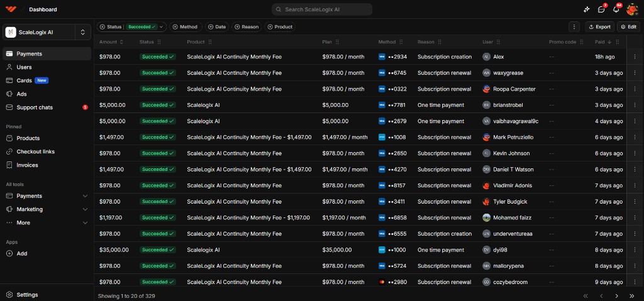644x301 pixels.
Task: Open the AI sparkle assistant icon
Action: [587, 9]
